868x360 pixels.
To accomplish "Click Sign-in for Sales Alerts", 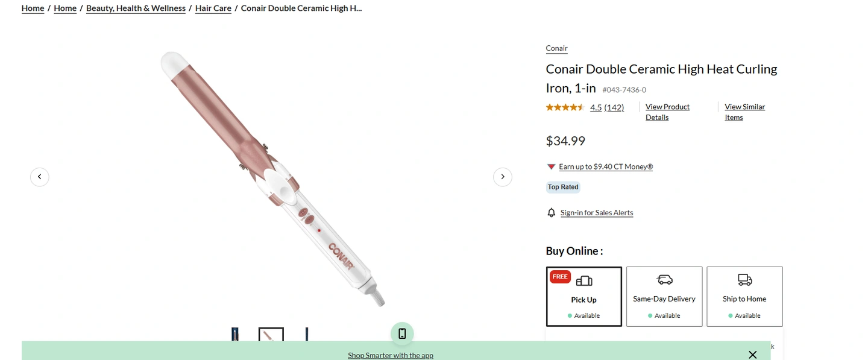I will pyautogui.click(x=597, y=212).
